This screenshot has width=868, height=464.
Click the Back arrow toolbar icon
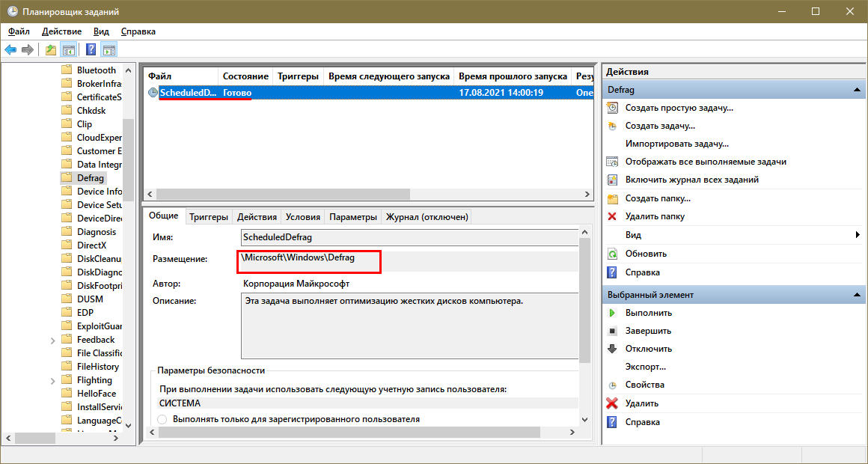(10, 50)
